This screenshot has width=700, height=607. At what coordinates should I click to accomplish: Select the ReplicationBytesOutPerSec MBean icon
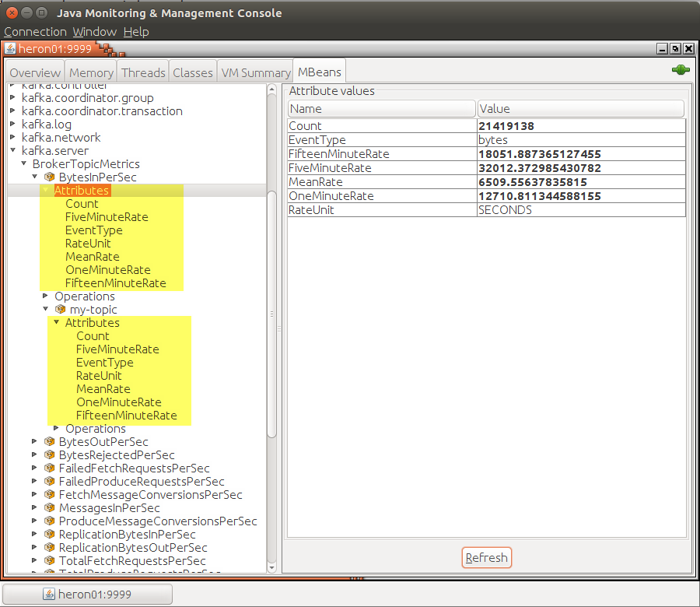pyautogui.click(x=49, y=547)
